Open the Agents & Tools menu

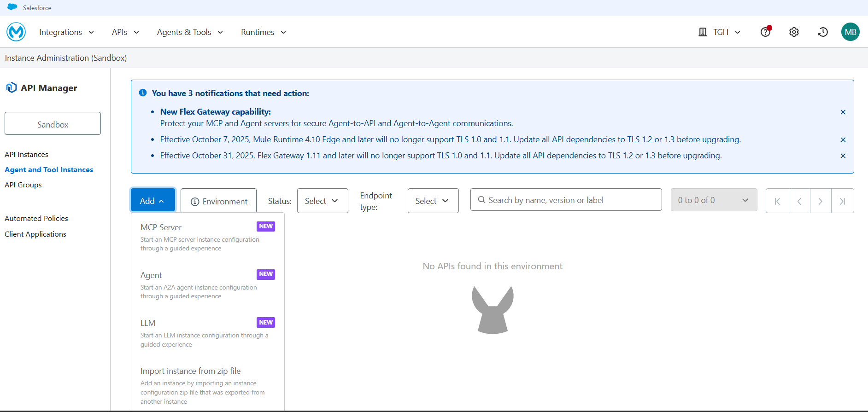[189, 32]
